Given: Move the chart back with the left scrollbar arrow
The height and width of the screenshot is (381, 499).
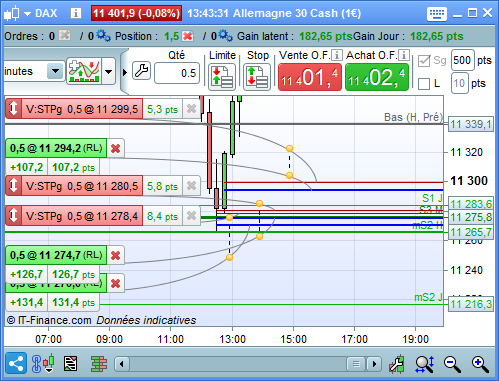Looking at the screenshot, I should (x=122, y=364).
